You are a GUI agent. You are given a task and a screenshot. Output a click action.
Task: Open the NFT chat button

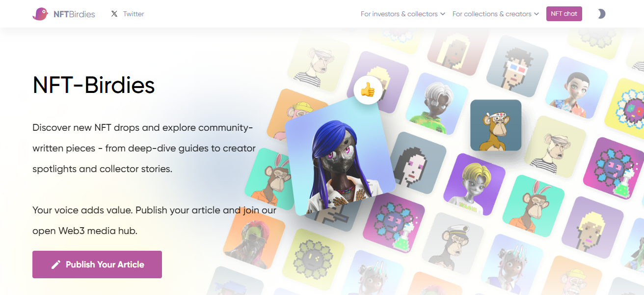click(x=564, y=14)
